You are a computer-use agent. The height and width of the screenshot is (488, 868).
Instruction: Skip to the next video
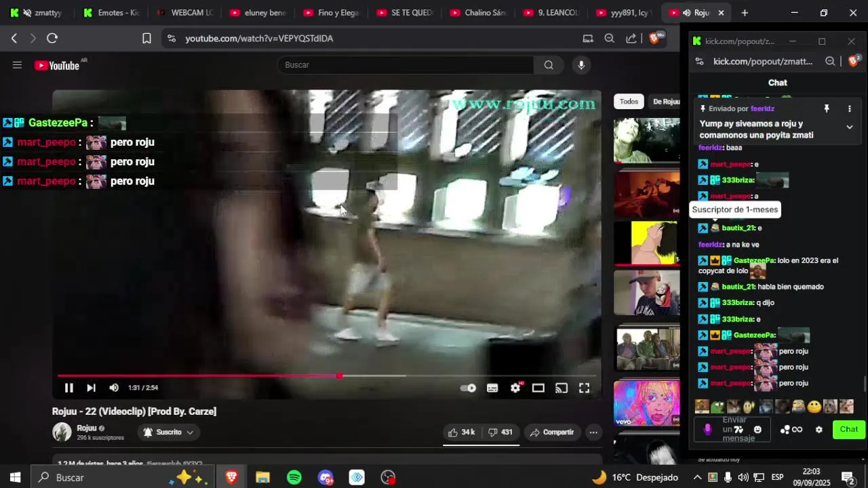pos(91,388)
